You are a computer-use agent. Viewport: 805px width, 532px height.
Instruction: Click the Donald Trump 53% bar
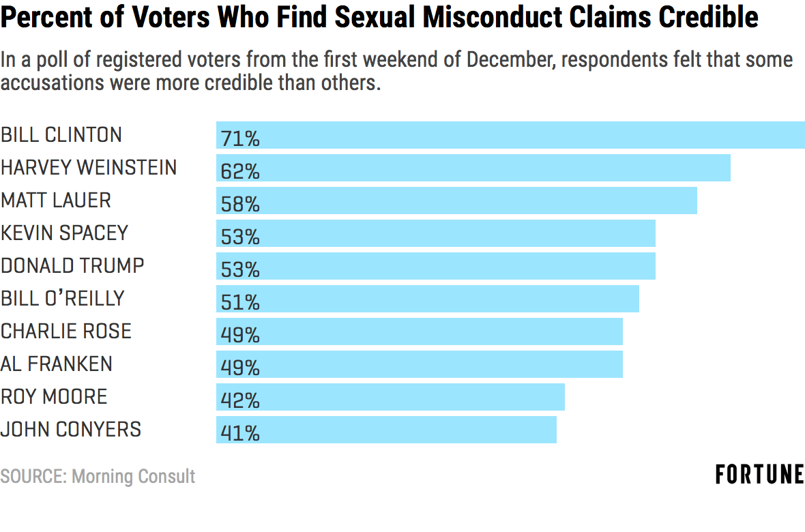tap(436, 266)
